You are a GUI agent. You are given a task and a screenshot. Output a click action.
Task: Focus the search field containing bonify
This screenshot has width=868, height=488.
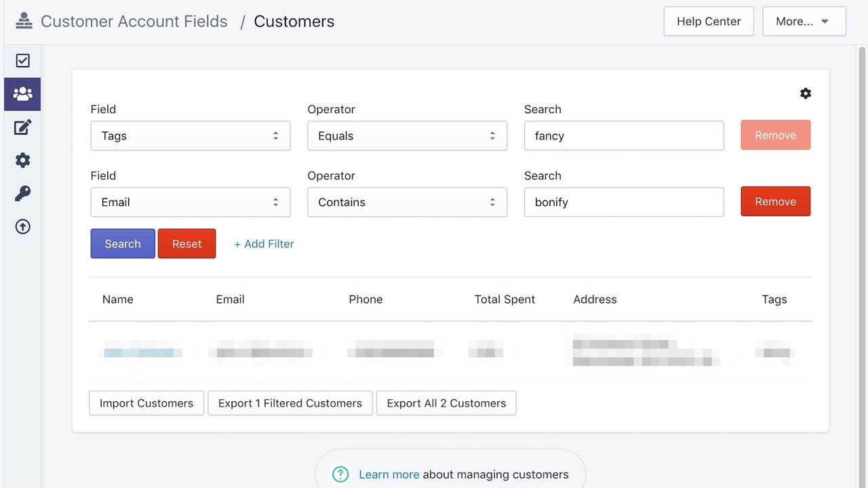coord(624,202)
